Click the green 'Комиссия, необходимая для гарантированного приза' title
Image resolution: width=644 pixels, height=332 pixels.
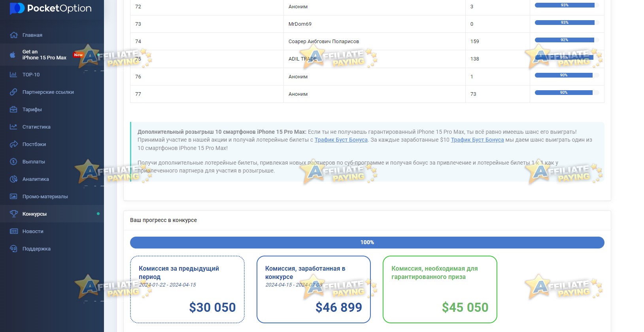pyautogui.click(x=434, y=273)
